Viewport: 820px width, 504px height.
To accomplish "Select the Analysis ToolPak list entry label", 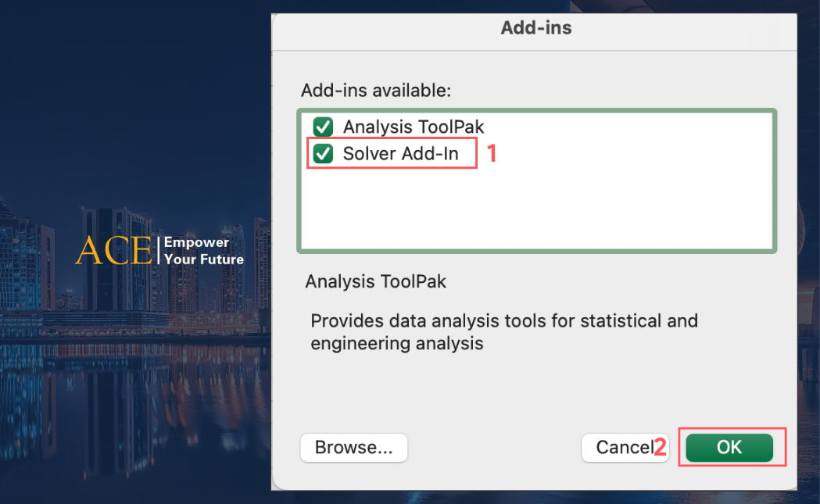I will pyautogui.click(x=414, y=127).
